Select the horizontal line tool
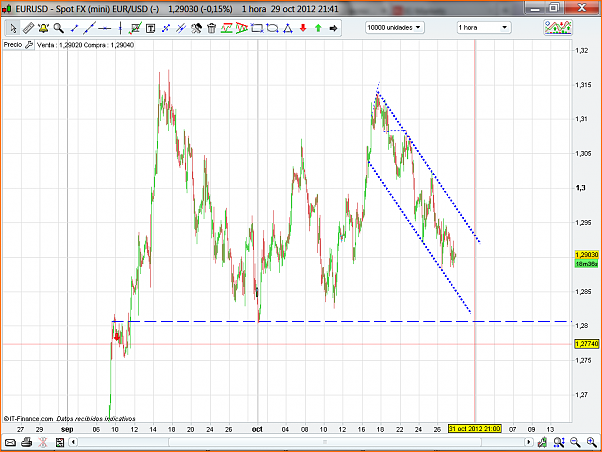Screen dimensions: 602x452 pyautogui.click(x=104, y=28)
